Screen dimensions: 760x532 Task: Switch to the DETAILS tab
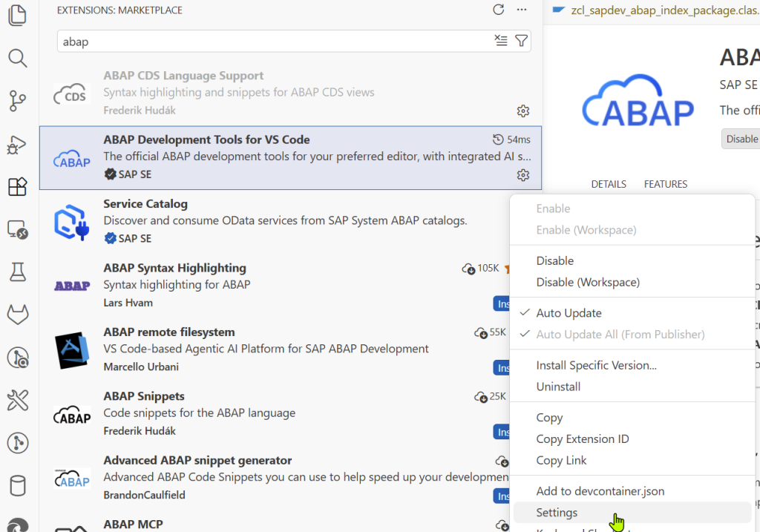(x=609, y=184)
